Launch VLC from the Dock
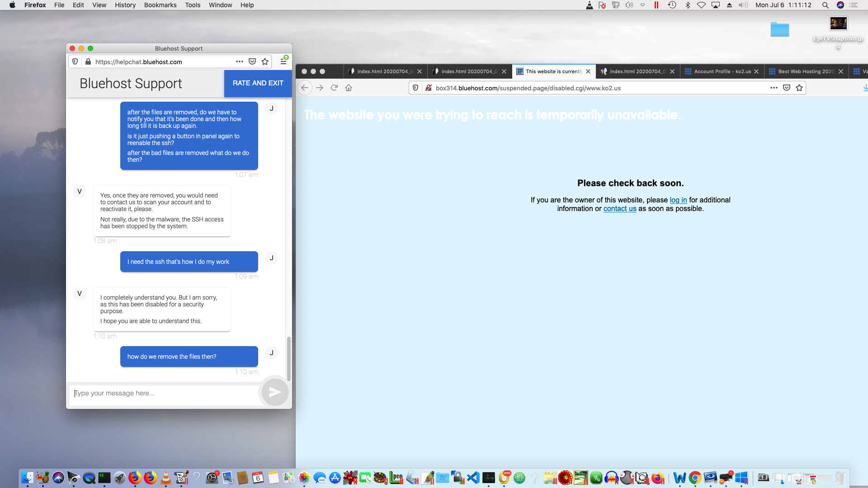 coord(166,478)
